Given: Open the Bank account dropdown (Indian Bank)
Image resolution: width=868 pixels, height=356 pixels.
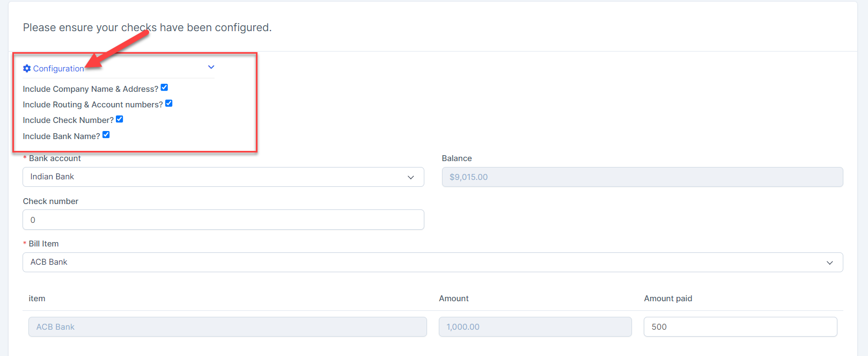Looking at the screenshot, I should coord(223,177).
